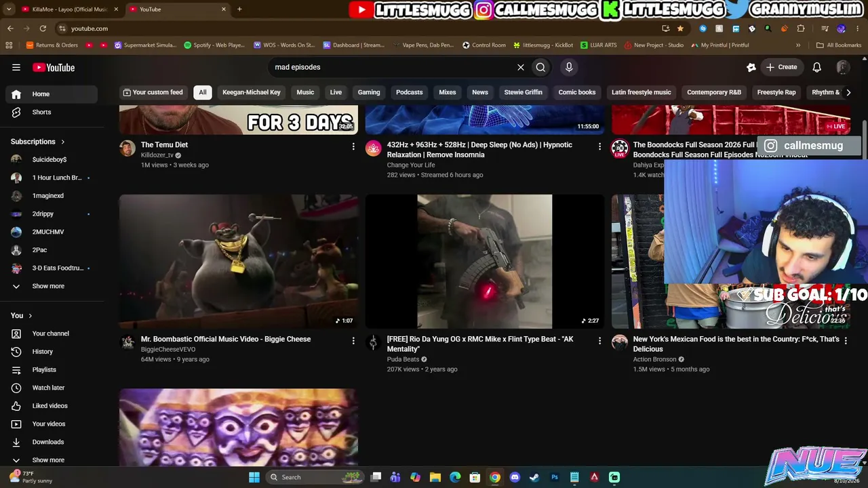The image size is (868, 488).
Task: Play the Mr. Boombastic Biggie Cheese thumbnail
Action: click(239, 262)
